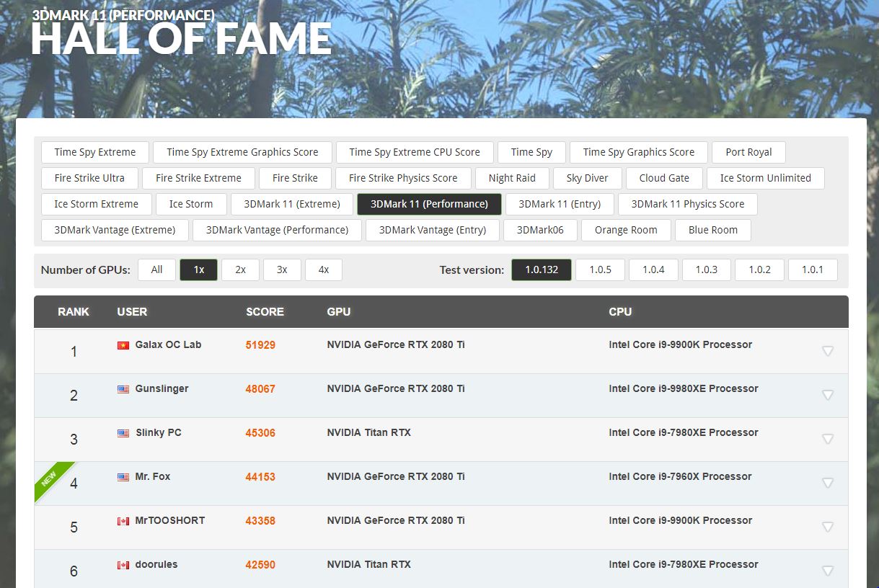Open 3DMark 11 Physics Score tab
This screenshot has height=588, width=879.
(x=688, y=204)
